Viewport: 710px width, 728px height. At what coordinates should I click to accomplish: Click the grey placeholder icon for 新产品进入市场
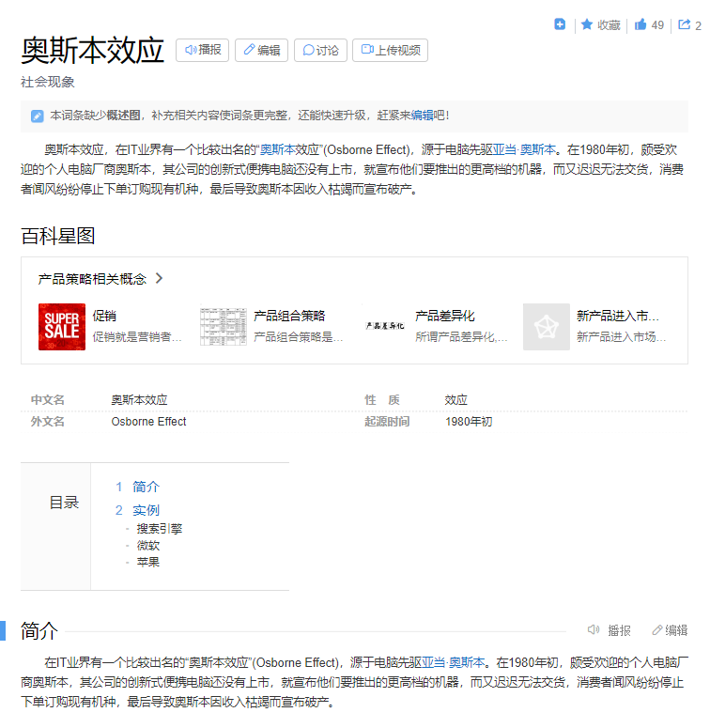pos(547,327)
